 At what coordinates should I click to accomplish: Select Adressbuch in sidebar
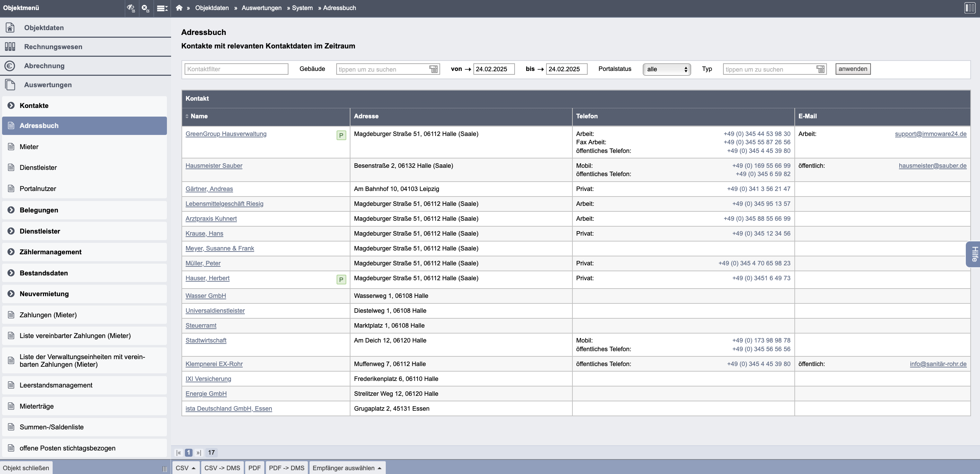point(84,126)
